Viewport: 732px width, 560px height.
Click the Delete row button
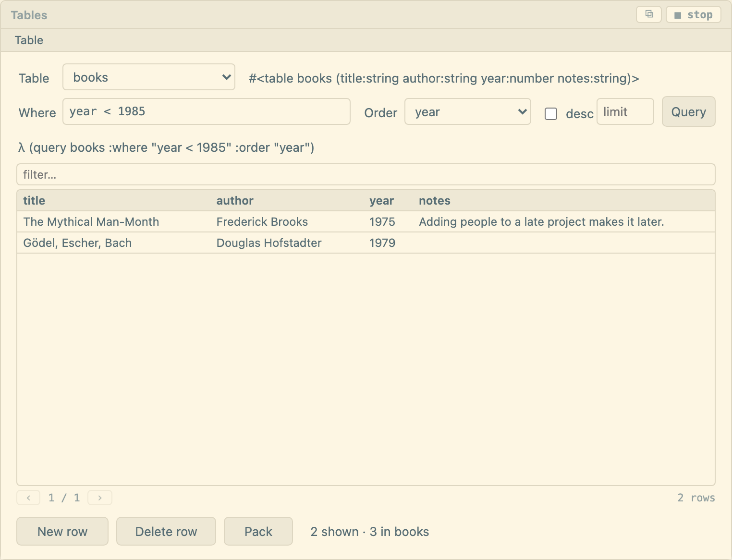click(166, 531)
